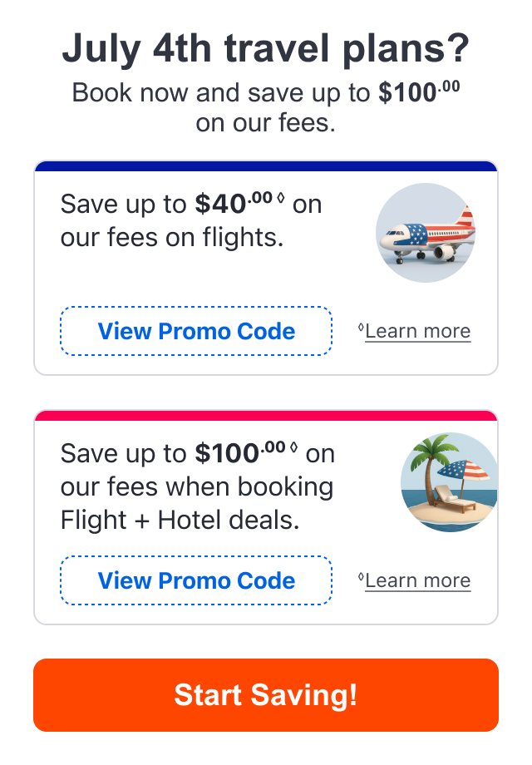Open Learn more for Flight + Hotel offer
Screen dimensions: 532x765
click(x=418, y=580)
